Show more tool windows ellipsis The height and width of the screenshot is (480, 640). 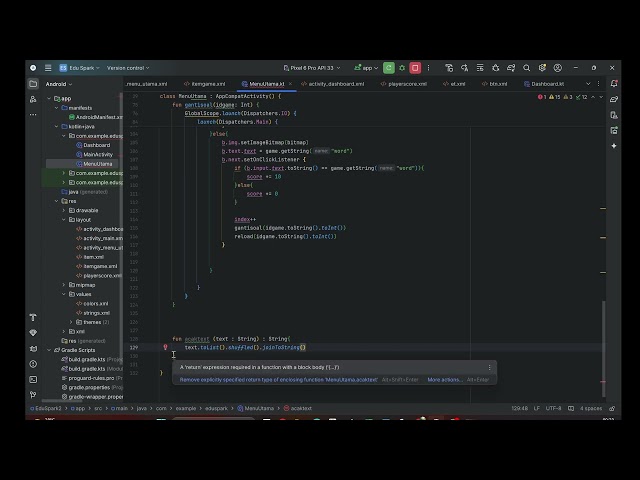point(33,115)
